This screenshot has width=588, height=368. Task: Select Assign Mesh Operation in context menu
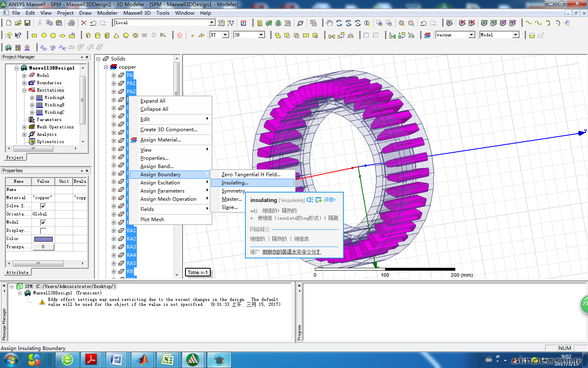pyautogui.click(x=170, y=199)
